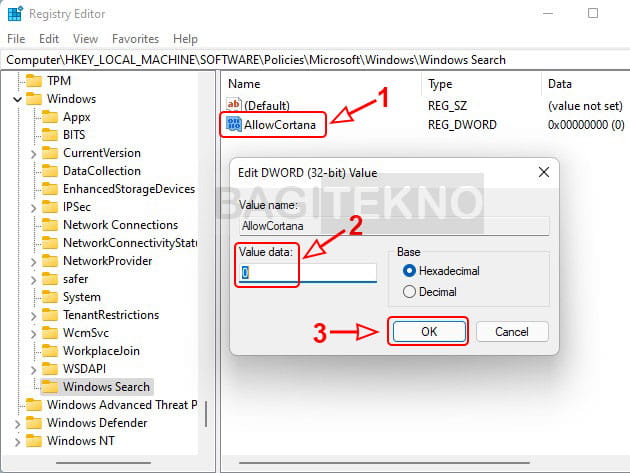Collapse the Windows tree node
This screenshot has height=473, width=630.
[x=17, y=99]
